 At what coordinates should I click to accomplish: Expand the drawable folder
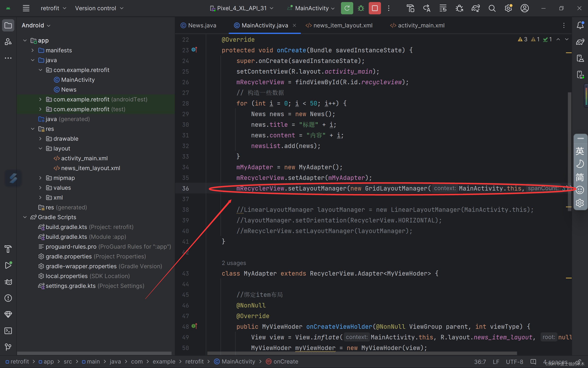[40, 138]
